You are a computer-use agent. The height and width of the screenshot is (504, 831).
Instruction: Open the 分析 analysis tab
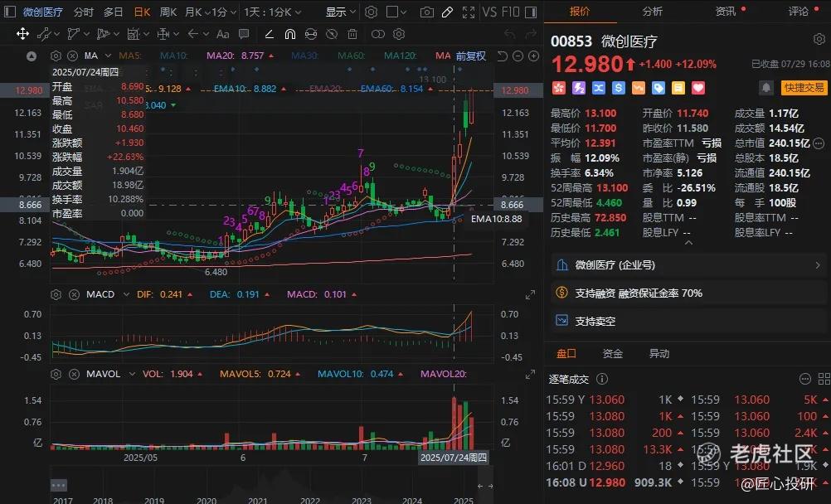pyautogui.click(x=653, y=11)
